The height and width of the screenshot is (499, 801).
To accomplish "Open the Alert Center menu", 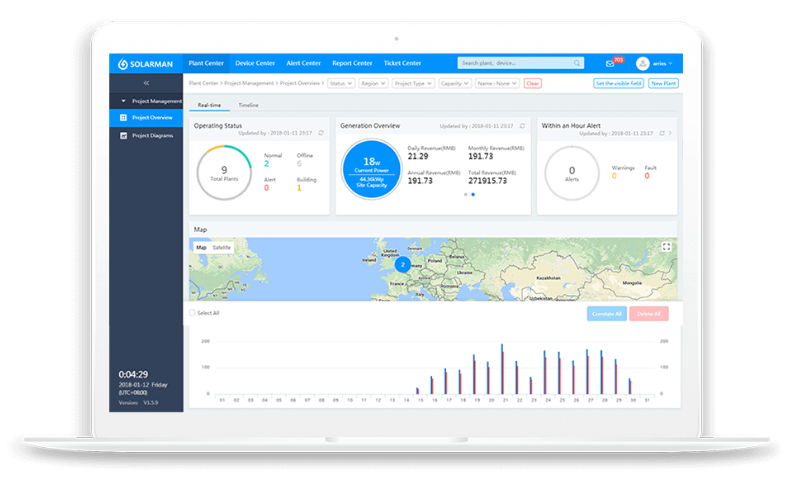I will [x=303, y=63].
